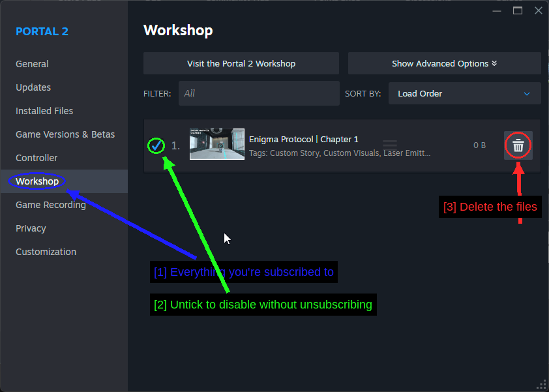Screen dimensions: 549x392
Task: Untick the Enigma Protocol enable checkbox
Action: (156, 145)
